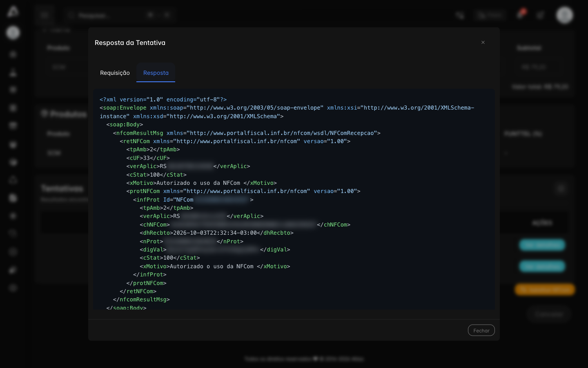The width and height of the screenshot is (588, 368).
Task: Click the dialog title 'Resposta da Tentativa'
Action: pos(130,43)
